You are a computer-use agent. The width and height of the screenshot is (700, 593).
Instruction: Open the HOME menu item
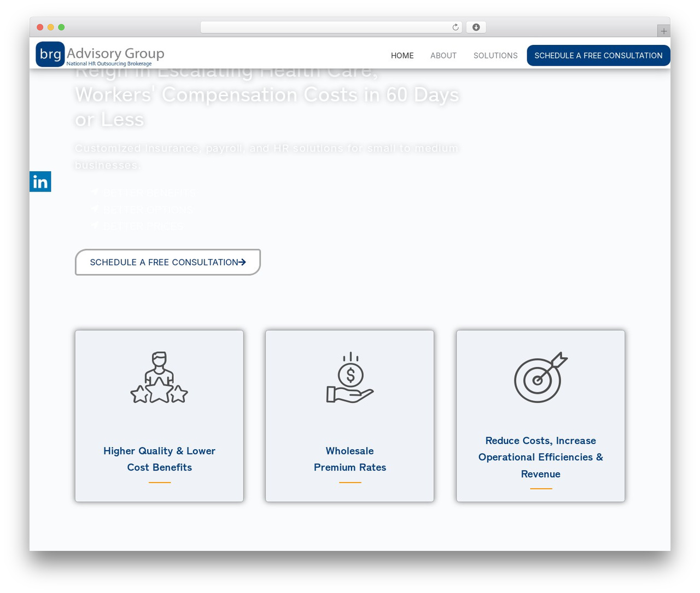pyautogui.click(x=402, y=55)
